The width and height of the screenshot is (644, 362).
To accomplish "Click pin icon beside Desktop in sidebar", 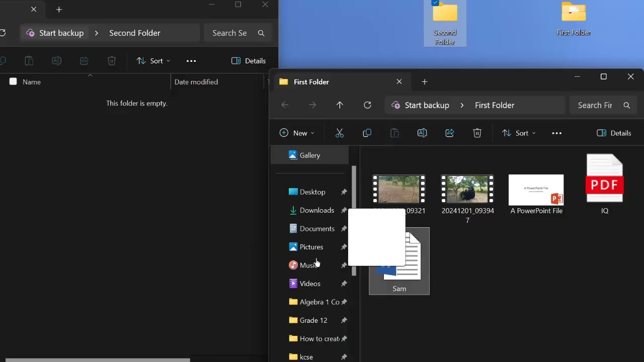I will pyautogui.click(x=344, y=192).
